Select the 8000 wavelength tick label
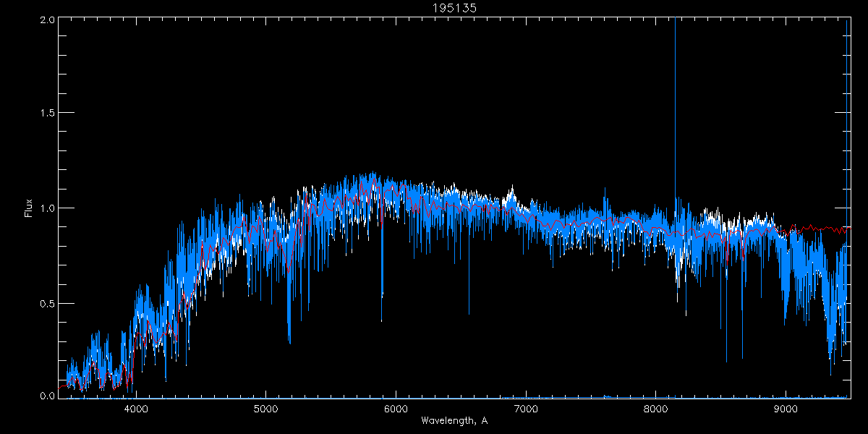Screen dimensions: 868x434 pyautogui.click(x=655, y=408)
